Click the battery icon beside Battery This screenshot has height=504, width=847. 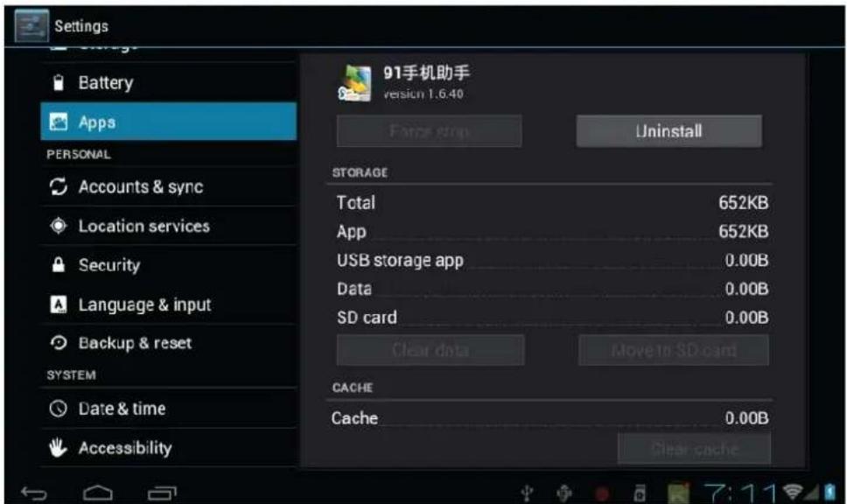coord(59,82)
